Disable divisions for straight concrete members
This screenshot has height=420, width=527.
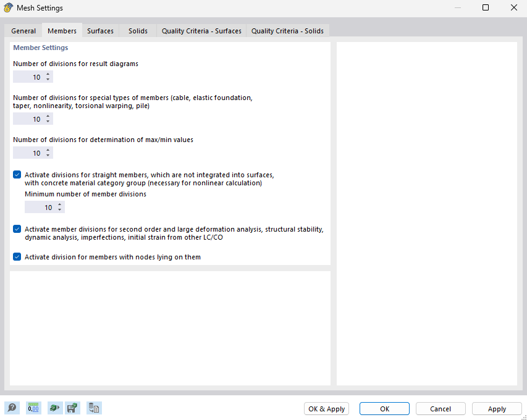(x=17, y=174)
